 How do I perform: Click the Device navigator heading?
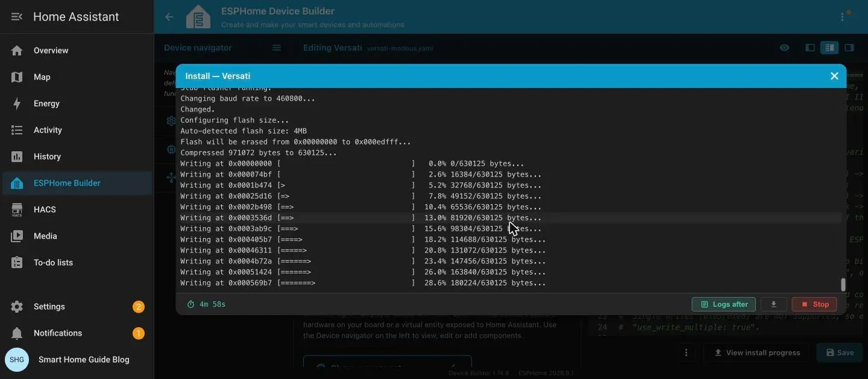pyautogui.click(x=198, y=48)
